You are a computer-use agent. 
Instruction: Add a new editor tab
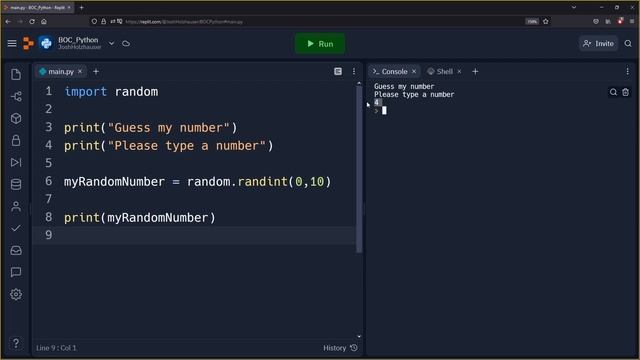click(96, 71)
